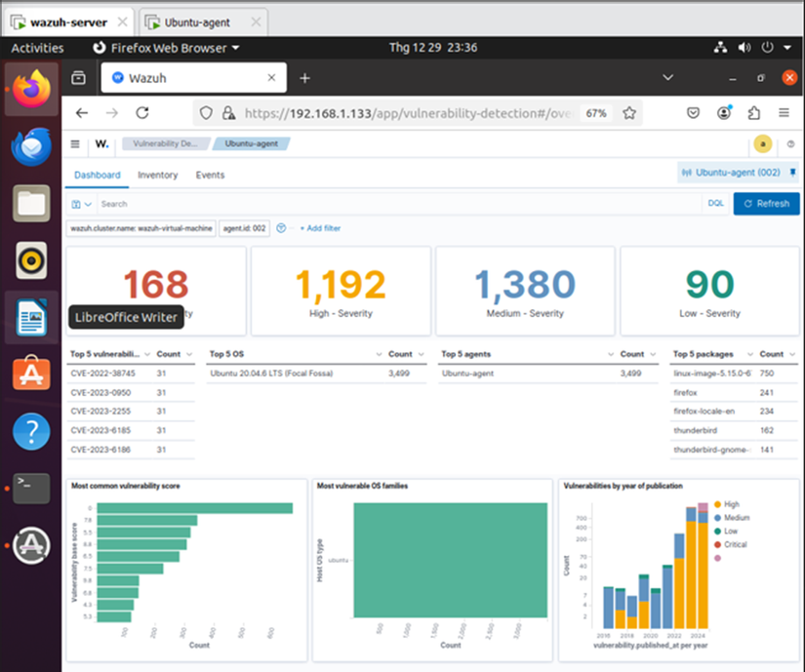Screen dimensions: 805x672
Task: Toggle the Wazuh navigation hamburger menu
Action: [x=75, y=144]
